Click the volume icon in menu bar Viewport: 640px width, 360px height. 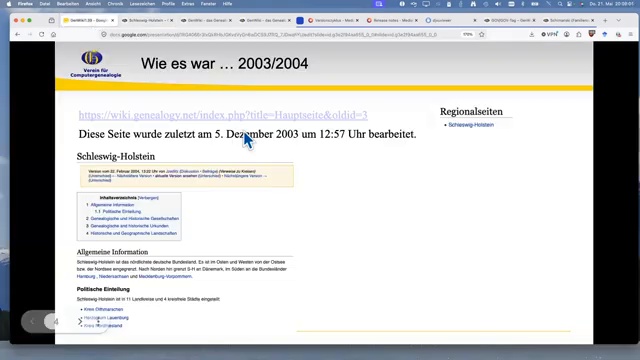click(498, 4)
